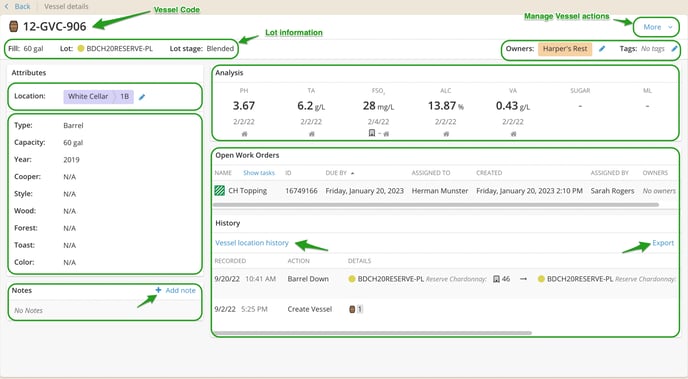Select the Create Vessel history action
The height and width of the screenshot is (379, 688).
pos(310,309)
